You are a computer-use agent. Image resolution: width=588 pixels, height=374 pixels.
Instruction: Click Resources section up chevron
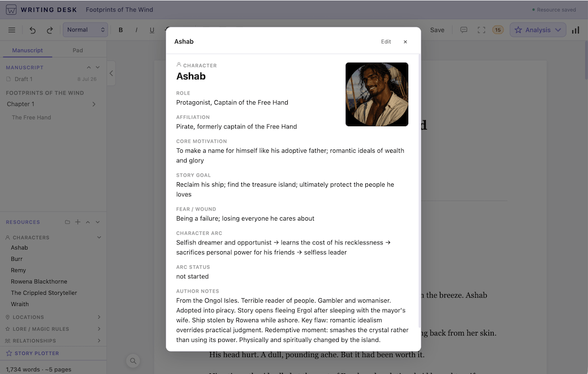[x=88, y=222]
